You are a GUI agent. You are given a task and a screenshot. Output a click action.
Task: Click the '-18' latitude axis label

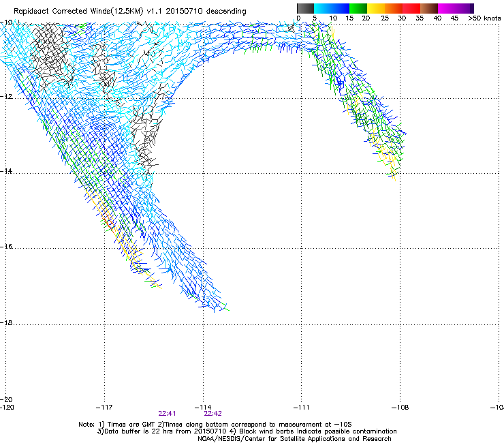pyautogui.click(x=6, y=322)
